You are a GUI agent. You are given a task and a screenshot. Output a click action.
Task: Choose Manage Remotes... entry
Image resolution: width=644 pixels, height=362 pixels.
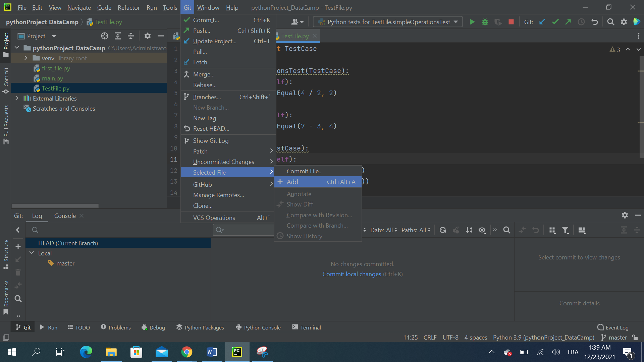[228, 195]
